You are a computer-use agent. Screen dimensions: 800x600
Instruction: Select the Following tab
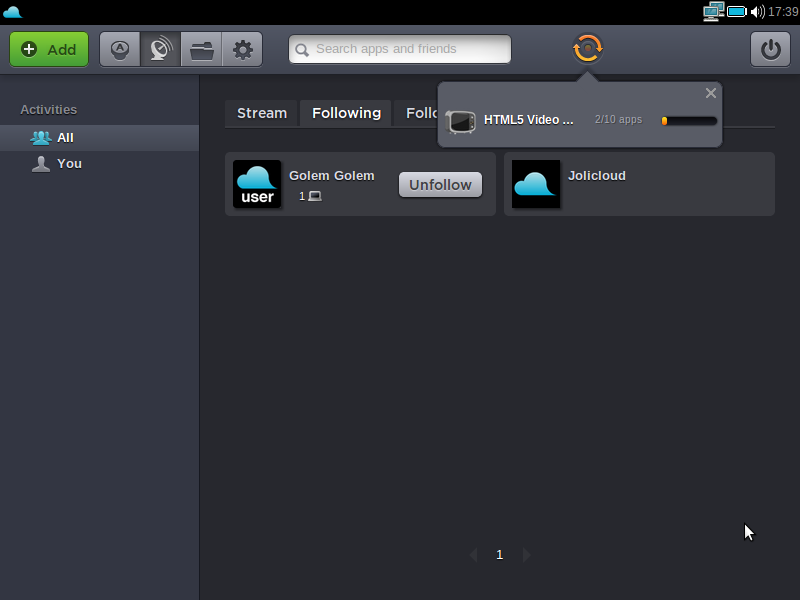tap(346, 113)
